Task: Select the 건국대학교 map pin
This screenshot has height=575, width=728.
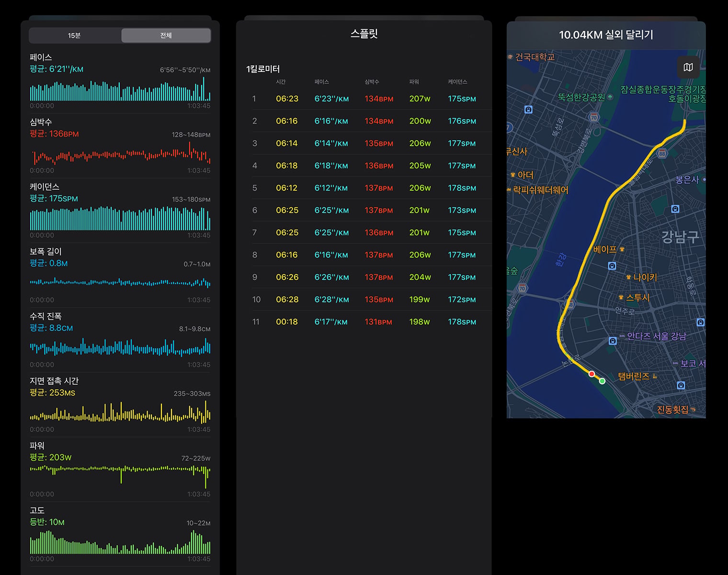Action: point(531,57)
